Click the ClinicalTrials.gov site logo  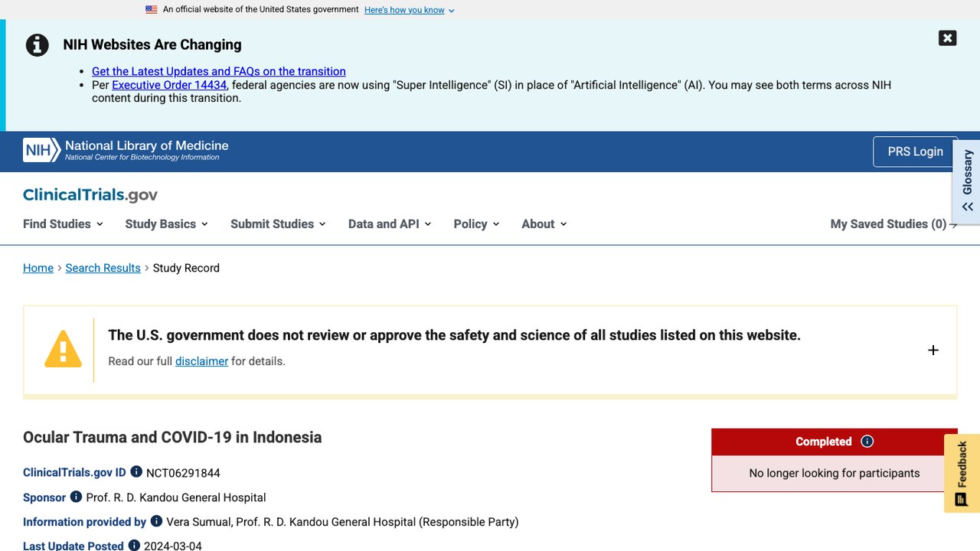click(x=90, y=195)
